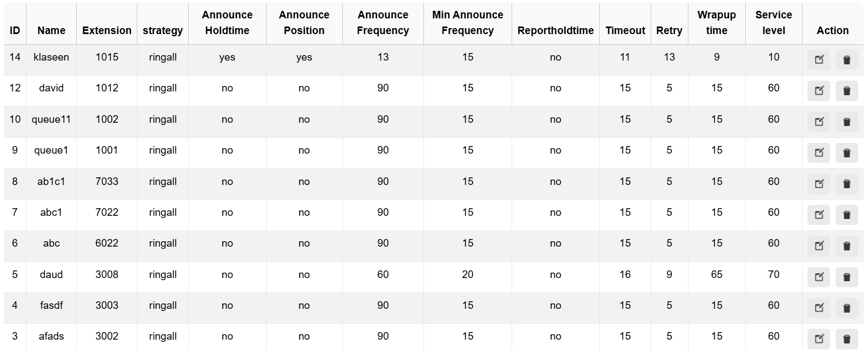Delete the klaseen queue with trash icon
The height and width of the screenshot is (351, 868).
(846, 59)
